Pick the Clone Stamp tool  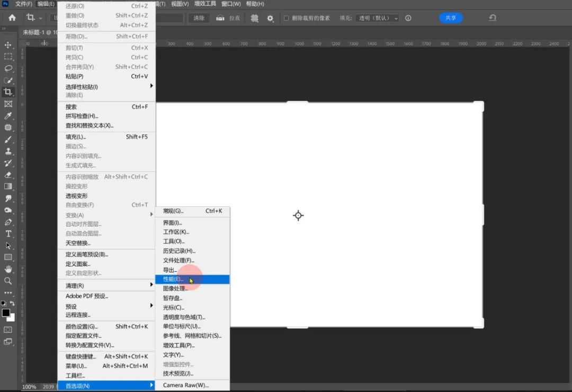click(8, 151)
